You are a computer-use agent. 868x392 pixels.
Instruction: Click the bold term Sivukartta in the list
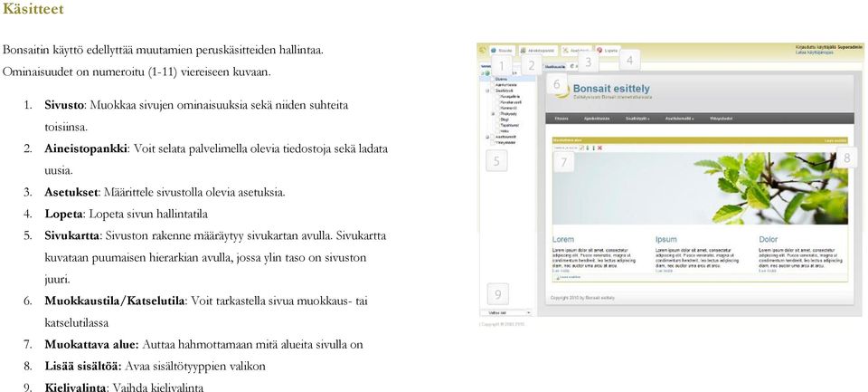pyautogui.click(x=72, y=235)
